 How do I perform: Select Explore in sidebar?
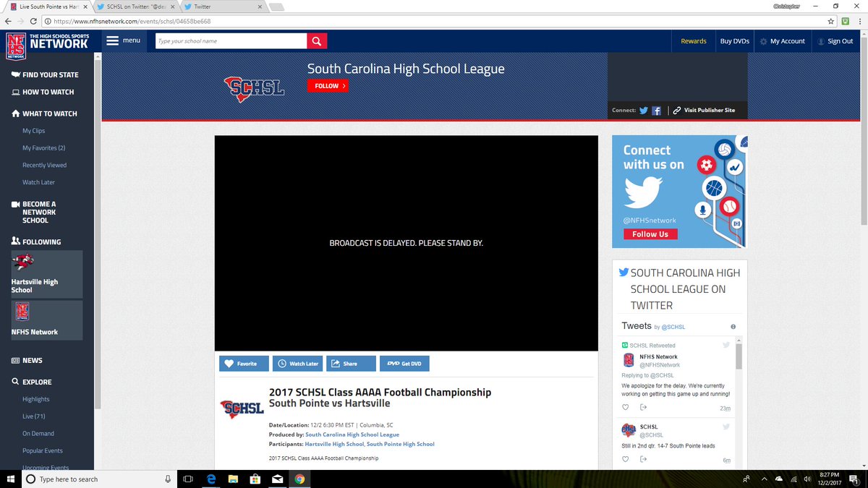31,382
